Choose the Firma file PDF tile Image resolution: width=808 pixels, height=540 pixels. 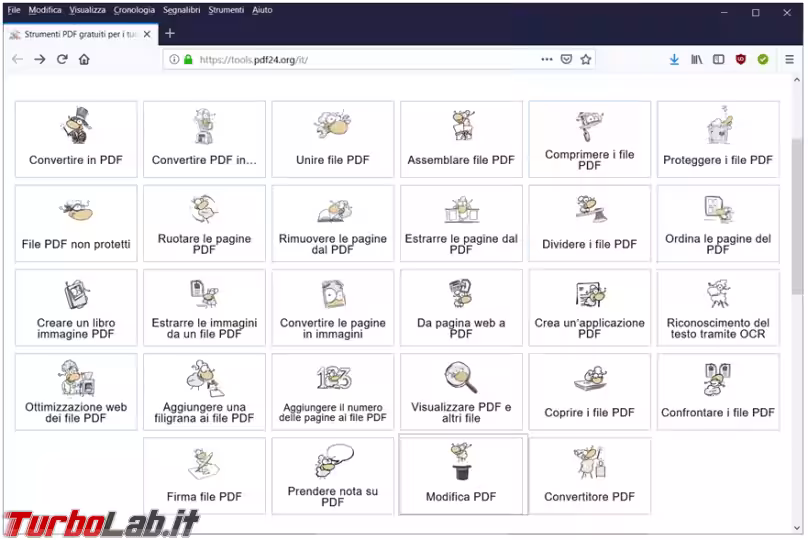pyautogui.click(x=204, y=476)
